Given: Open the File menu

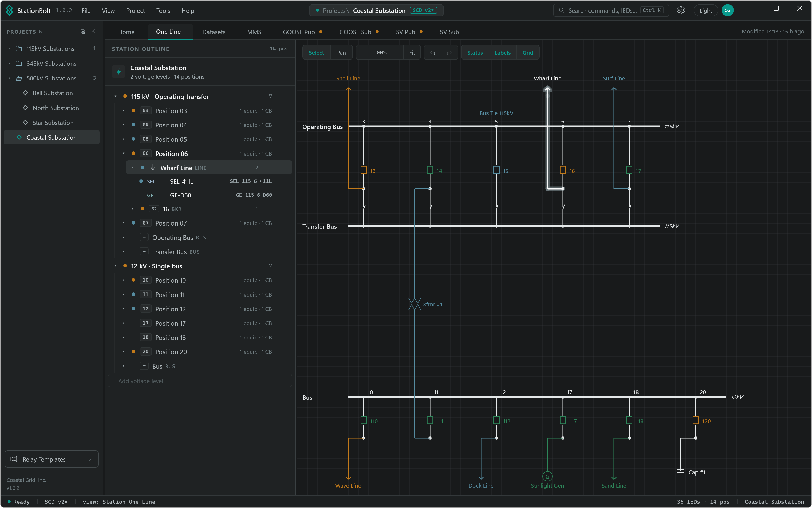Looking at the screenshot, I should pos(86,10).
